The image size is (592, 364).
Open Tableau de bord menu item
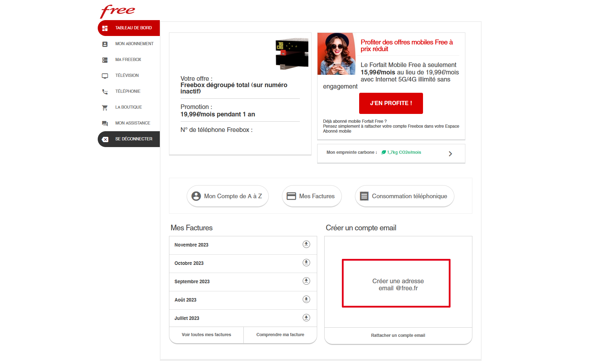(129, 28)
